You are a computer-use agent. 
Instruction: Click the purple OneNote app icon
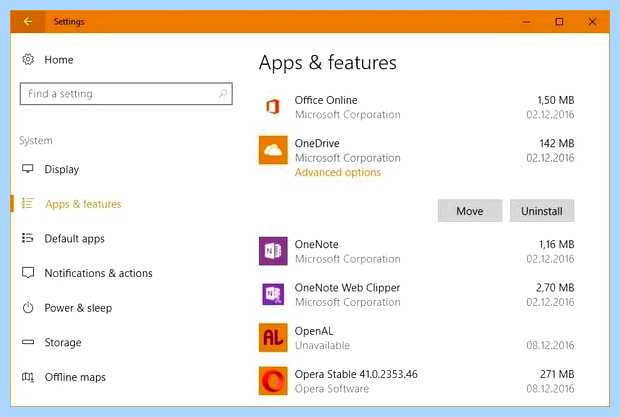(x=273, y=251)
